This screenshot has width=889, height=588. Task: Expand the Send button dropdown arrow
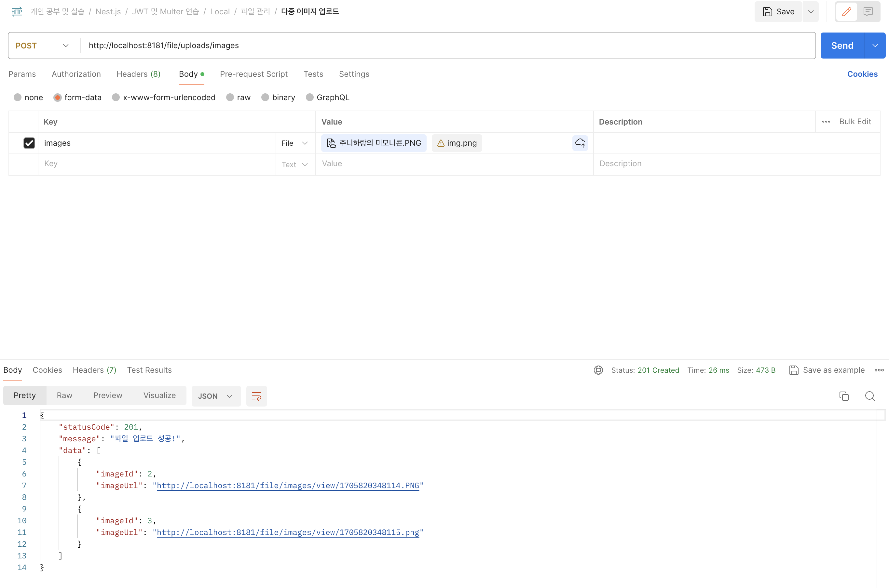[x=875, y=46]
